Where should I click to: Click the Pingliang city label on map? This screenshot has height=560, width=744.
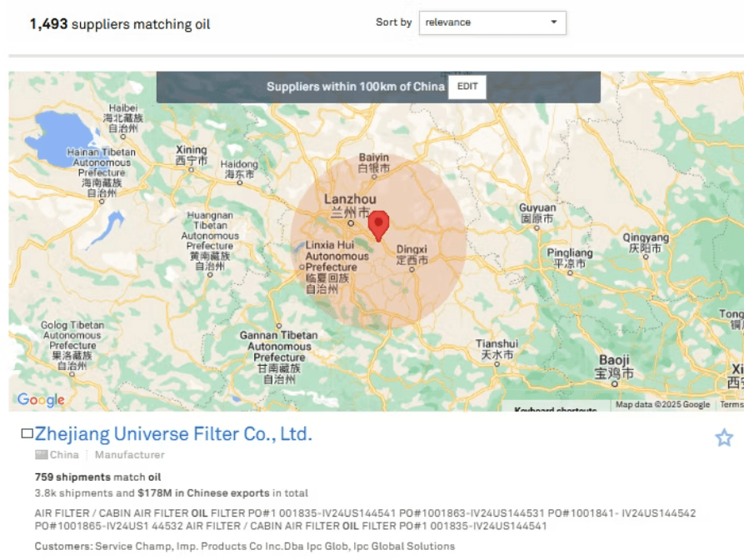570,258
